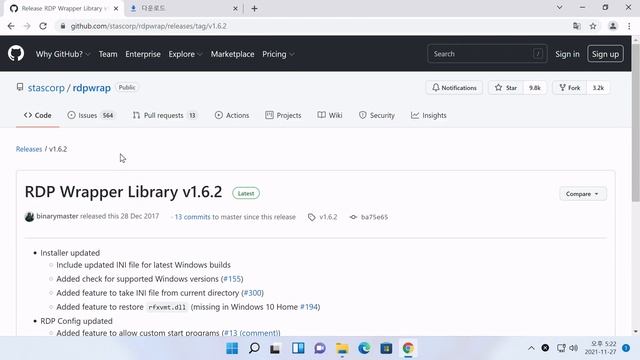Open the Chat taskbar icon
The width and height of the screenshot is (640, 360).
point(320,348)
